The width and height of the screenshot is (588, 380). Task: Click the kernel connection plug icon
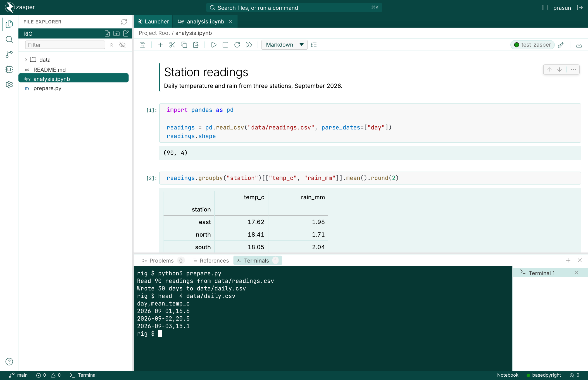[x=561, y=45]
